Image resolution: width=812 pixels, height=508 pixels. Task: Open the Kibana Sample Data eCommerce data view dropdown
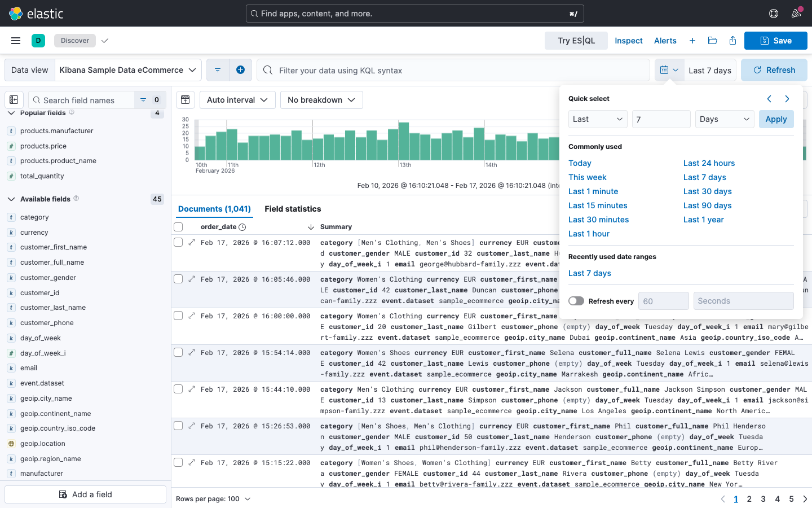(x=128, y=70)
